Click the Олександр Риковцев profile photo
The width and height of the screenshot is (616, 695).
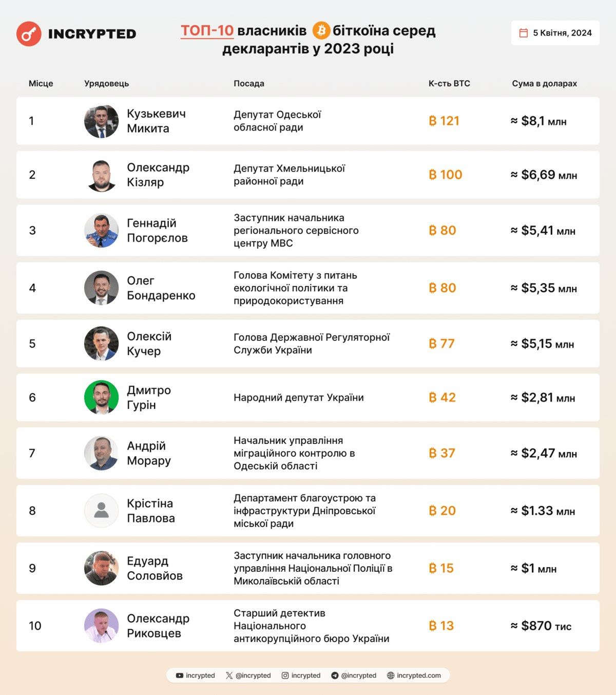(x=101, y=626)
